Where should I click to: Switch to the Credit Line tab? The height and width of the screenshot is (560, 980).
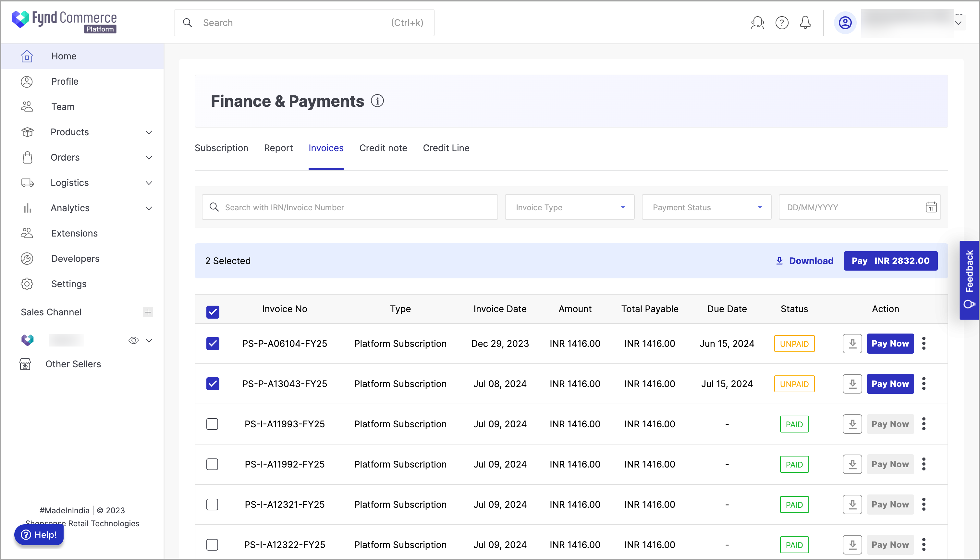(x=446, y=148)
